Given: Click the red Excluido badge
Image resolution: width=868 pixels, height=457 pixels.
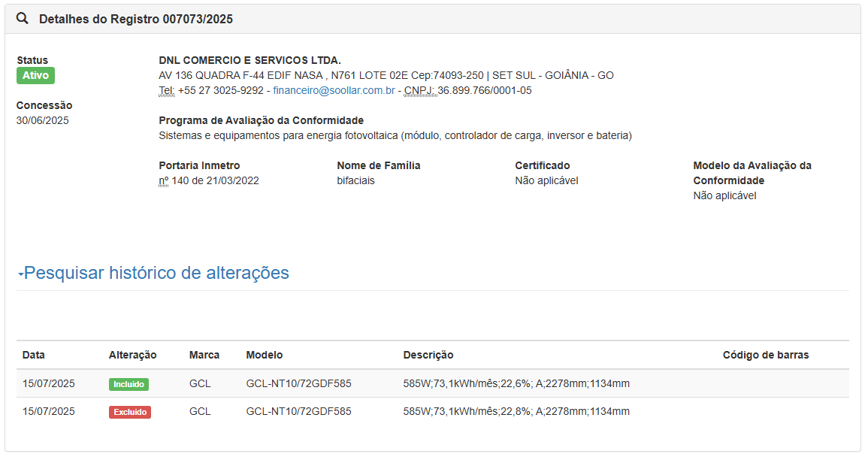Looking at the screenshot, I should (x=130, y=412).
